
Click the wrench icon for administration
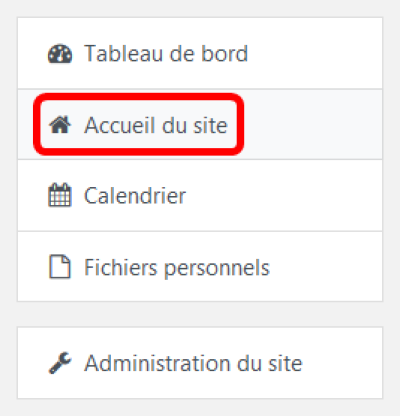pos(60,363)
